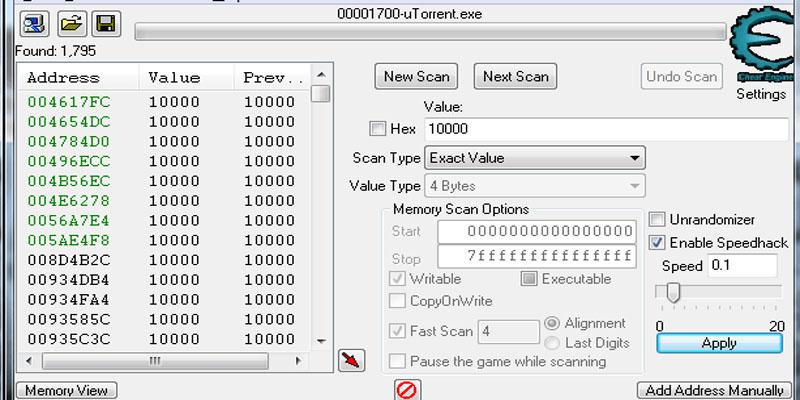Open the Value Type dropdown
The width and height of the screenshot is (800, 400).
click(535, 186)
